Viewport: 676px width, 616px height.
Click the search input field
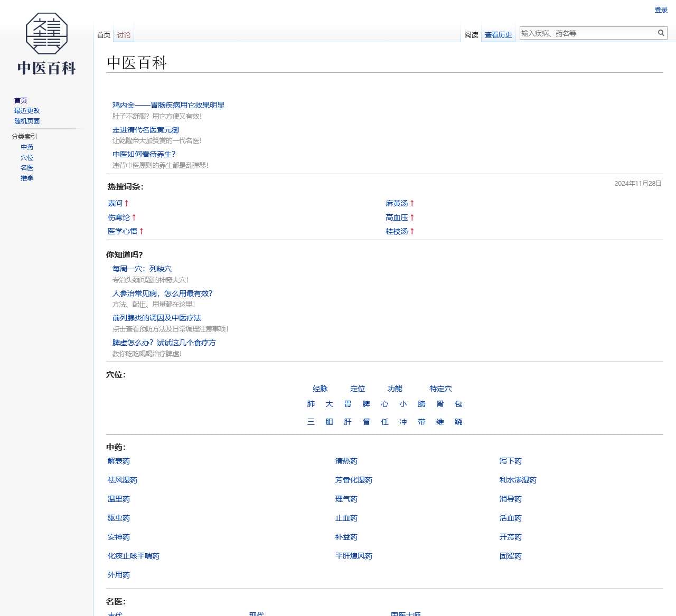coord(587,33)
